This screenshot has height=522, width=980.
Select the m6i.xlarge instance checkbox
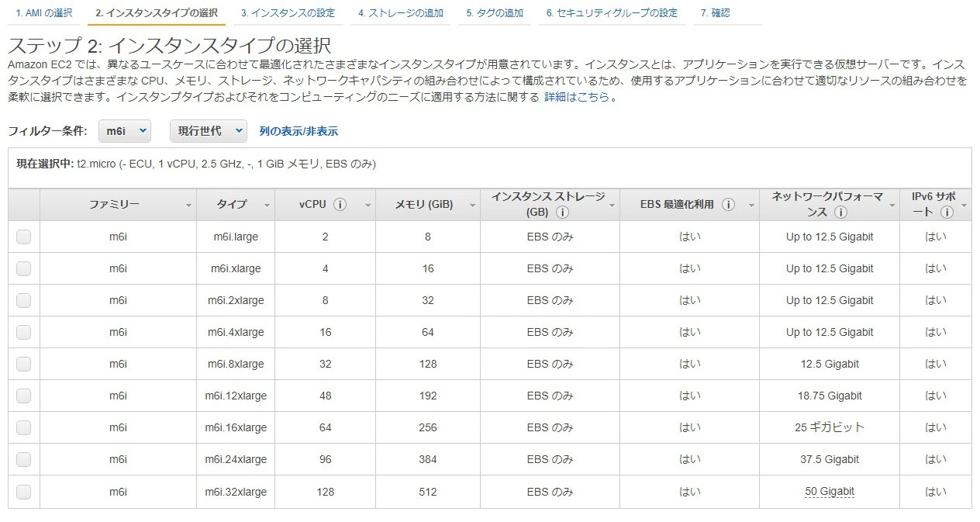(x=23, y=268)
